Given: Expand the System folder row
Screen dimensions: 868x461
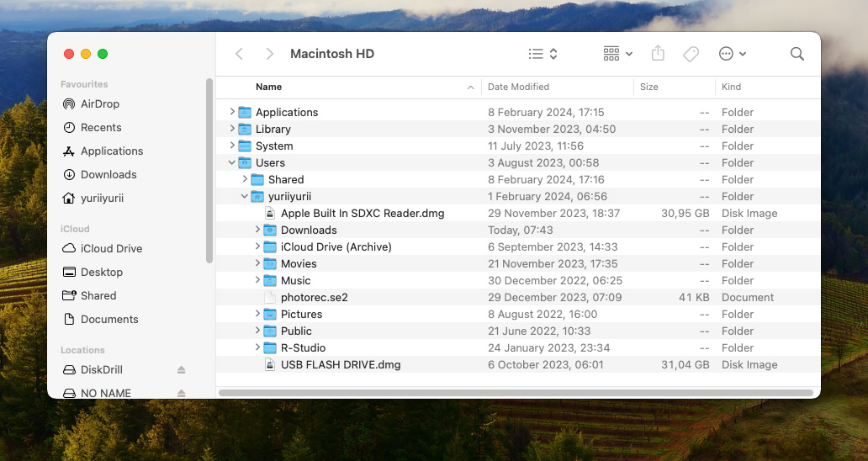Looking at the screenshot, I should point(232,146).
